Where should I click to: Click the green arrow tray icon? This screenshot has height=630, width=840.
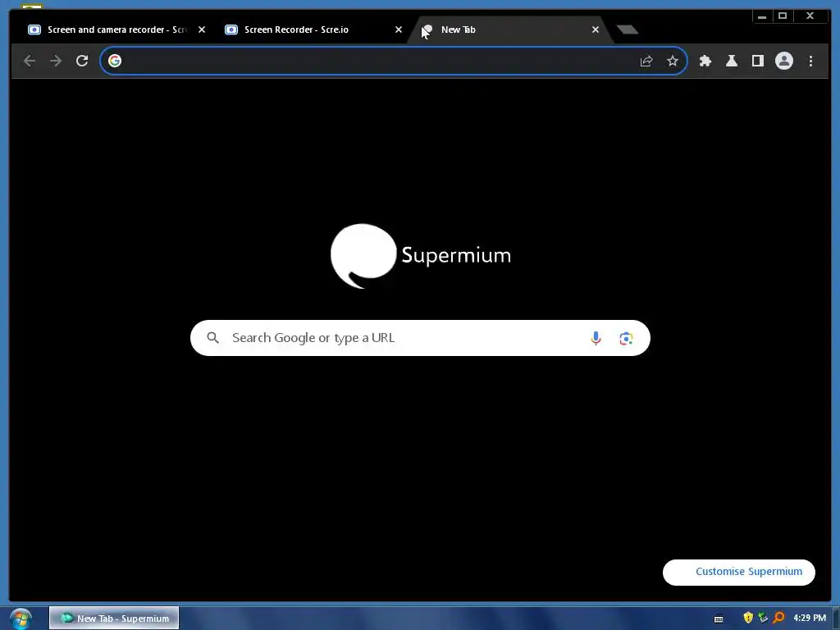tap(764, 618)
